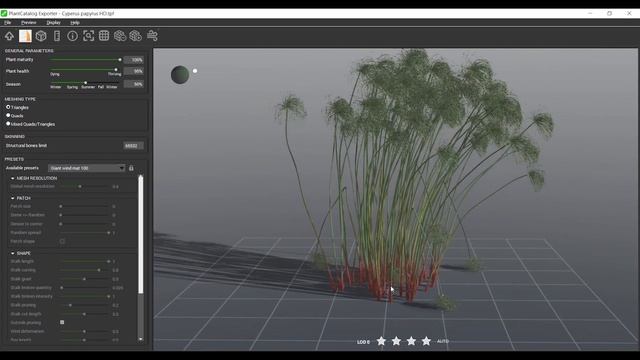Toggle the height ruler toolbar icon
Image resolution: width=640 pixels, height=360 pixels.
tap(57, 36)
